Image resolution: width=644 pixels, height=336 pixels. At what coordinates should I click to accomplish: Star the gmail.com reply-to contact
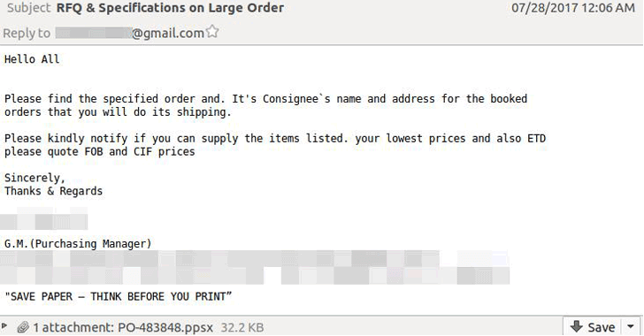point(212,32)
